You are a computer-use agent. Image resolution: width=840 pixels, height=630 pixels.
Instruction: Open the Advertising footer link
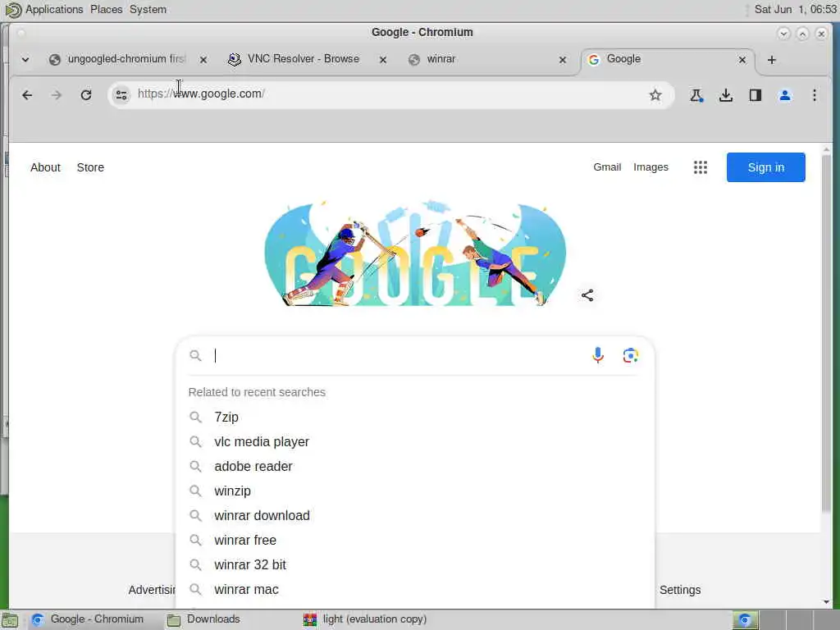tap(152, 590)
